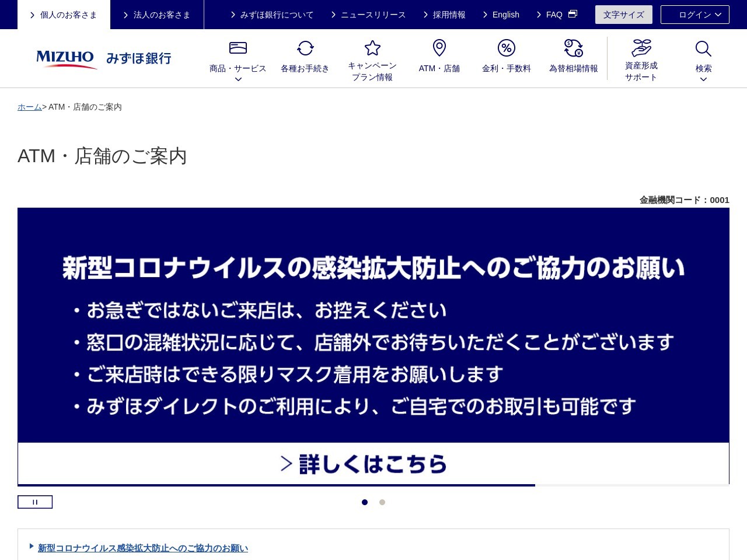This screenshot has width=747, height=560.
Task: Select 金融機関コード：0001 text
Action: tap(685, 199)
